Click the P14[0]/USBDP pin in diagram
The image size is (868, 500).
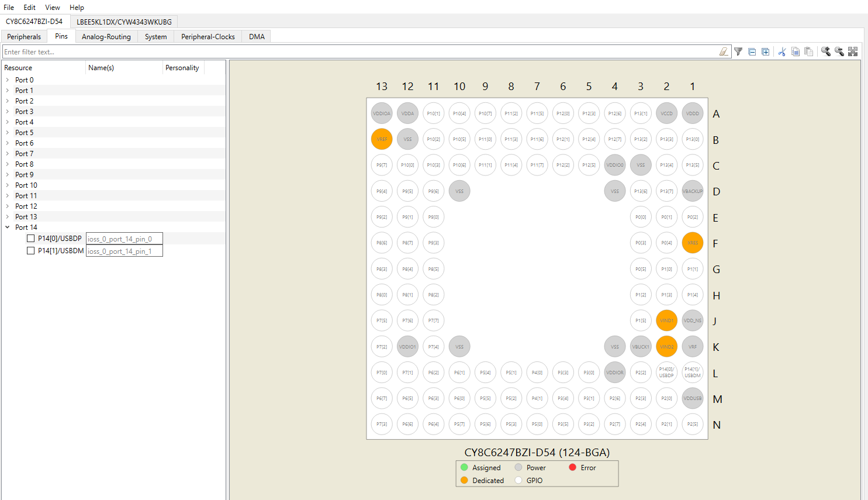click(x=666, y=372)
